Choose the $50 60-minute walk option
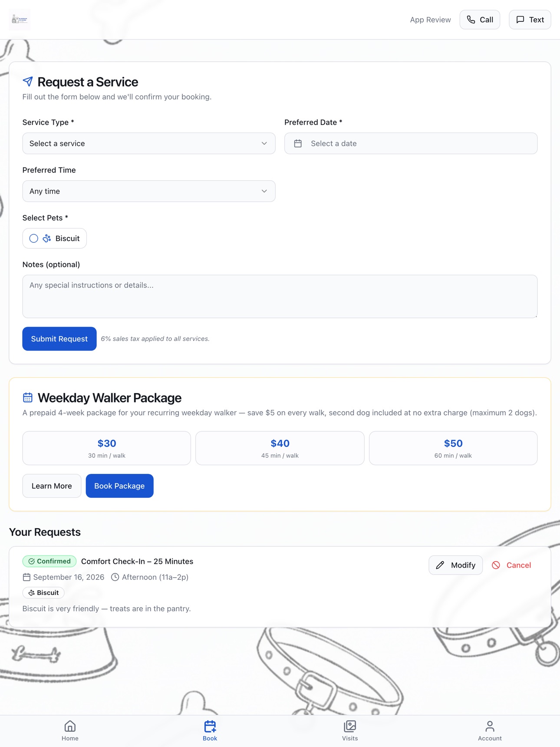This screenshot has width=560, height=747. (453, 448)
